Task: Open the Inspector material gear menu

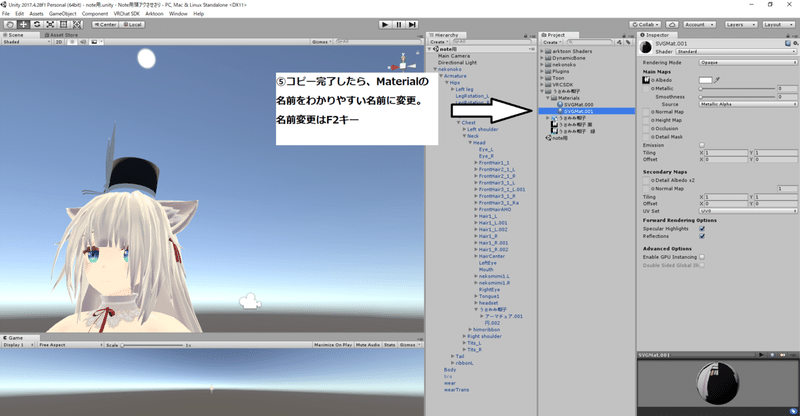Action: point(795,43)
